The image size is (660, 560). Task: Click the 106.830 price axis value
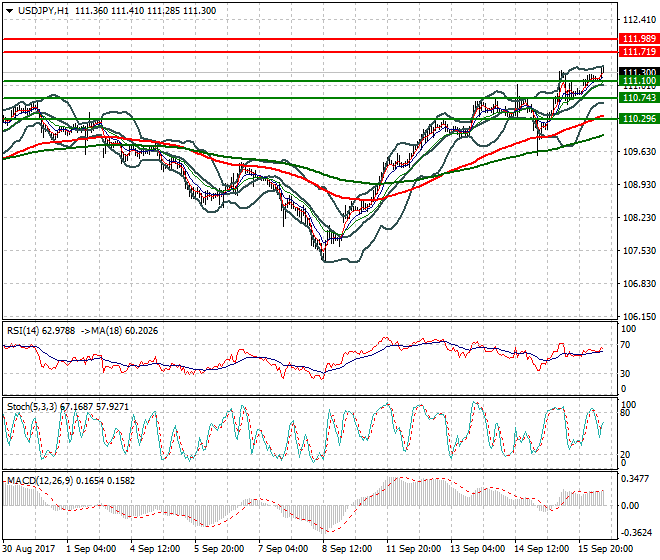pos(639,284)
